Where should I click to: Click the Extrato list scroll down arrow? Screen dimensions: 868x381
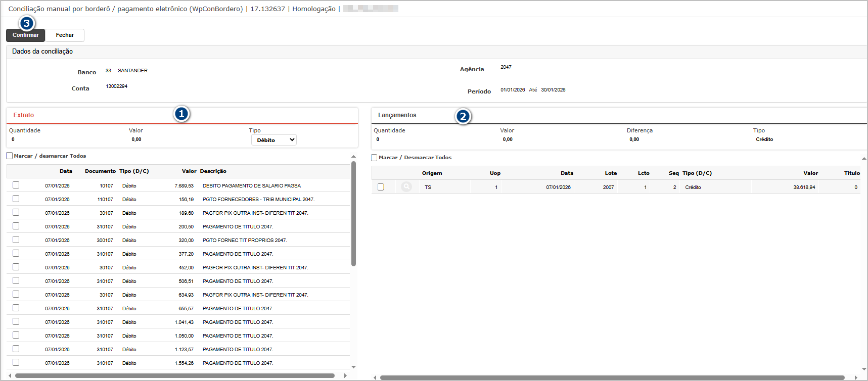[x=353, y=367]
